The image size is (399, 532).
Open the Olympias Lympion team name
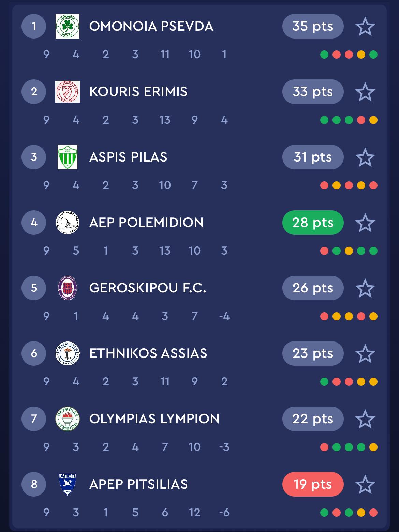pos(154,419)
